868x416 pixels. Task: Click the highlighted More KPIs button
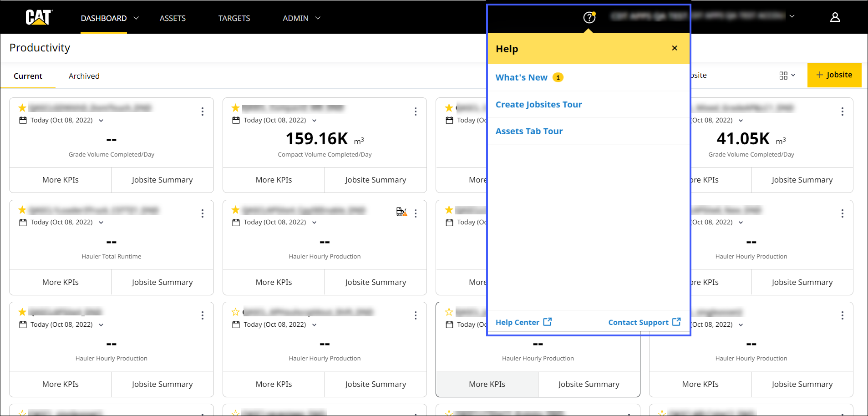click(487, 384)
